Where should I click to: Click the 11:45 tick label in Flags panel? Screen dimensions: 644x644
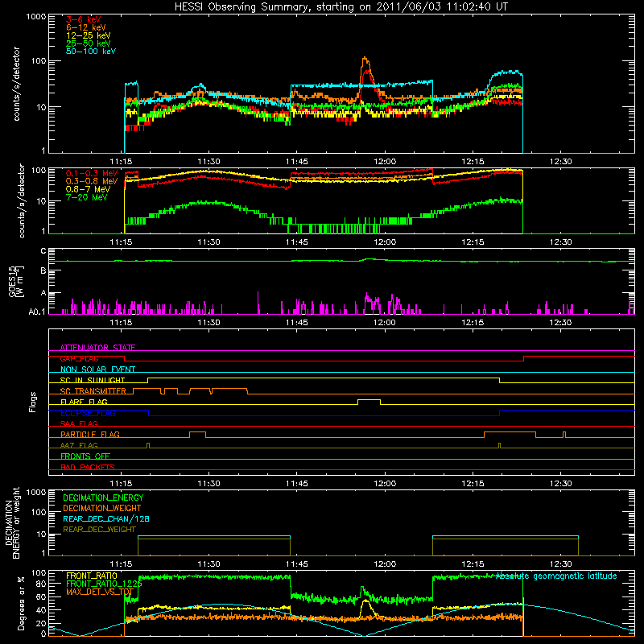click(296, 484)
